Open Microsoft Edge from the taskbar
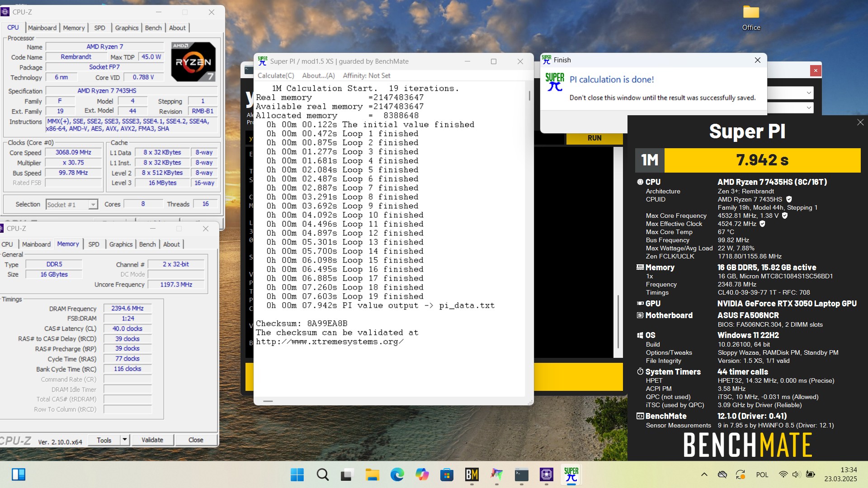868x488 pixels. click(397, 474)
